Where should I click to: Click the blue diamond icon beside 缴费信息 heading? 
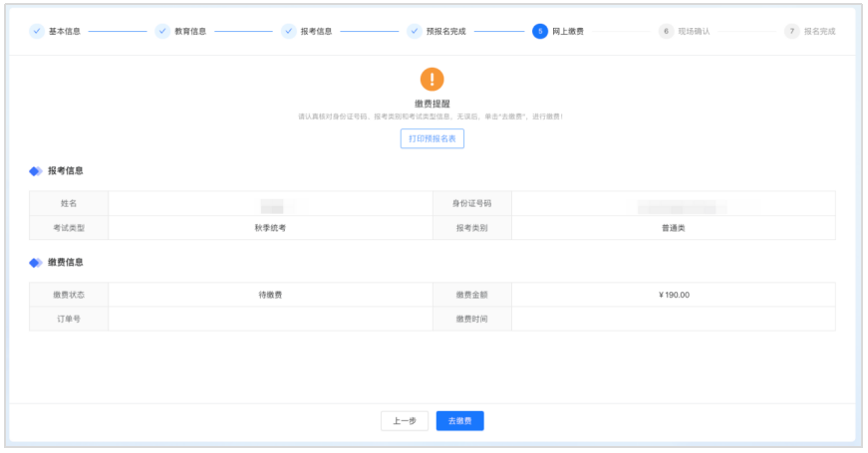36,263
